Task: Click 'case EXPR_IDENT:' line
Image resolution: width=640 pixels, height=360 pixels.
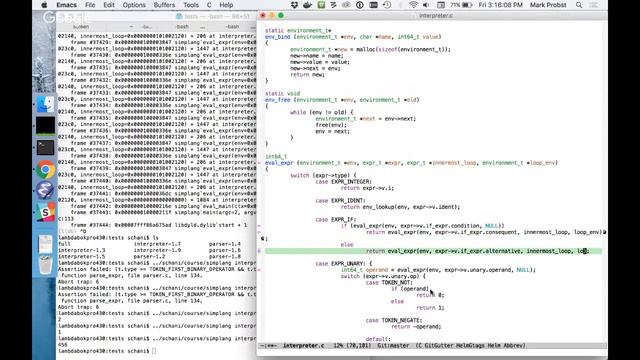Action: (x=340, y=200)
